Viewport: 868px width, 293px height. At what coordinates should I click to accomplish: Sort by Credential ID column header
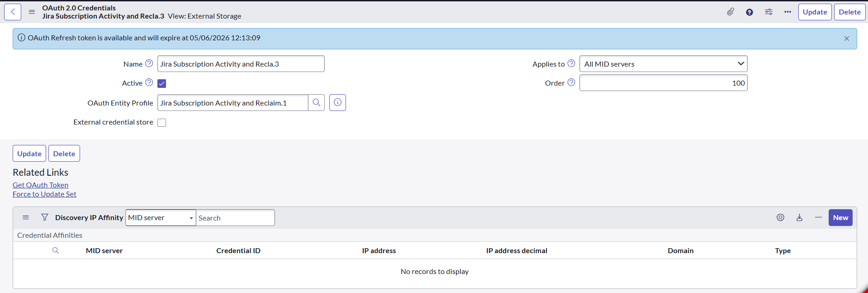pos(238,250)
